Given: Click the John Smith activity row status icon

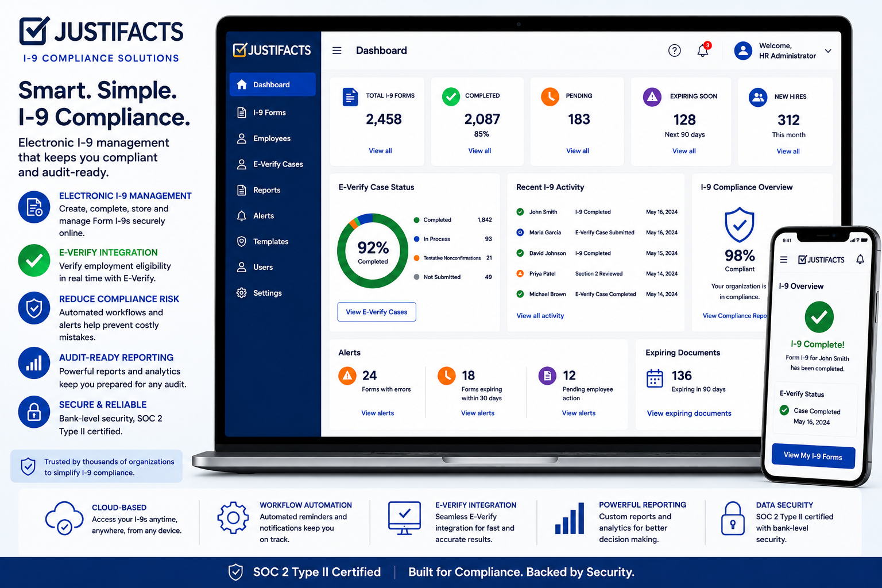Looking at the screenshot, I should pos(520,212).
